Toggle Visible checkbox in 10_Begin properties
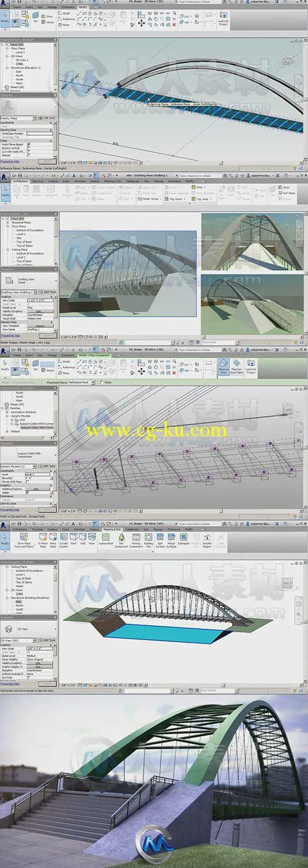This screenshot has height=868, width=308. tap(27, 493)
